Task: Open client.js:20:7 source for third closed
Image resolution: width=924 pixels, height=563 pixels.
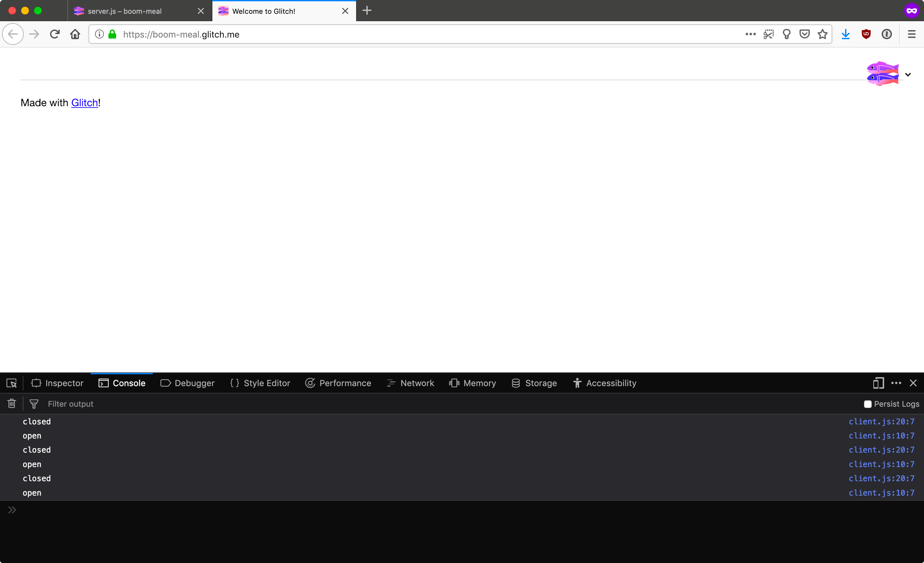Action: (x=881, y=478)
